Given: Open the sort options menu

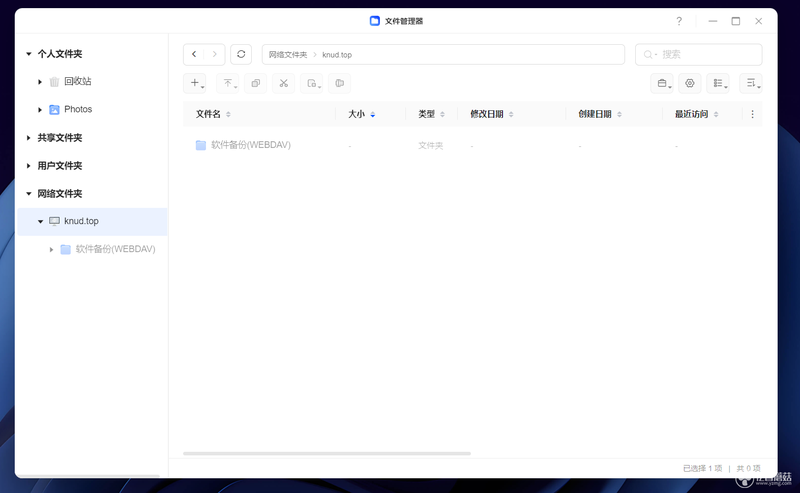Looking at the screenshot, I should pos(751,83).
